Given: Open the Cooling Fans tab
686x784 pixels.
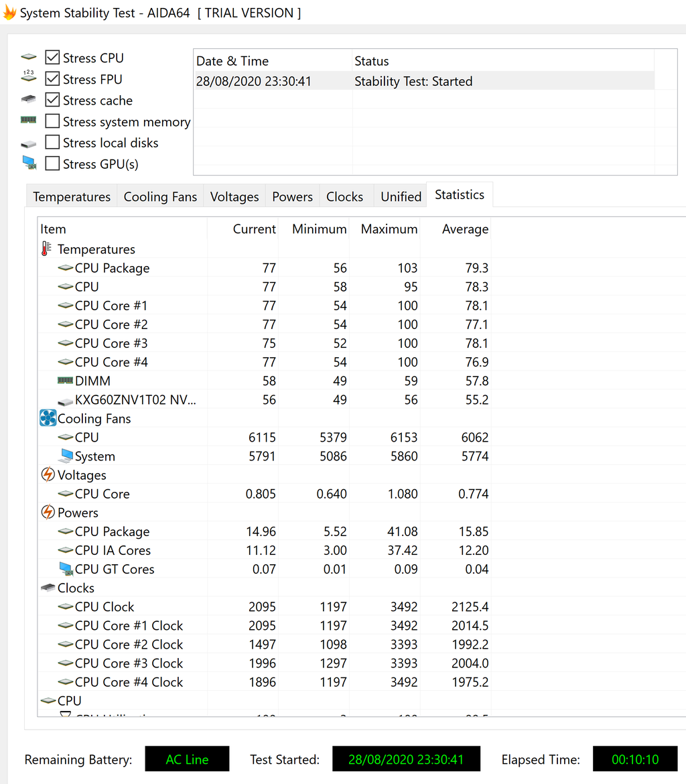Looking at the screenshot, I should point(161,196).
